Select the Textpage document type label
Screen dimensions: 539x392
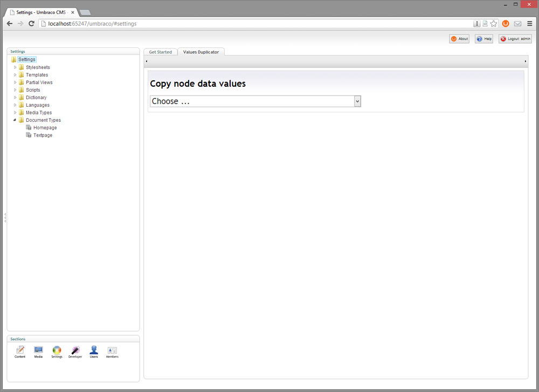pyautogui.click(x=43, y=135)
